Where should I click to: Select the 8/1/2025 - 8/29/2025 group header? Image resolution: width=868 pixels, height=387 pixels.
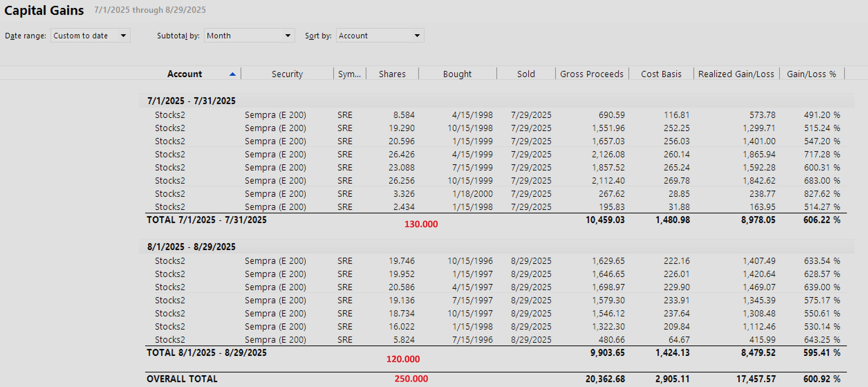[191, 247]
